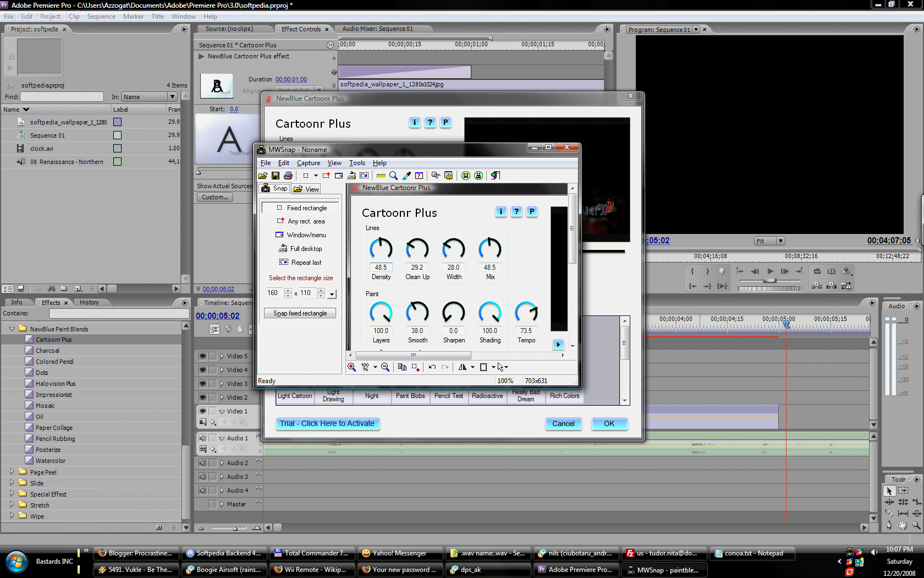Click Trial - Click Here to Activate
924x578 pixels.
327,423
